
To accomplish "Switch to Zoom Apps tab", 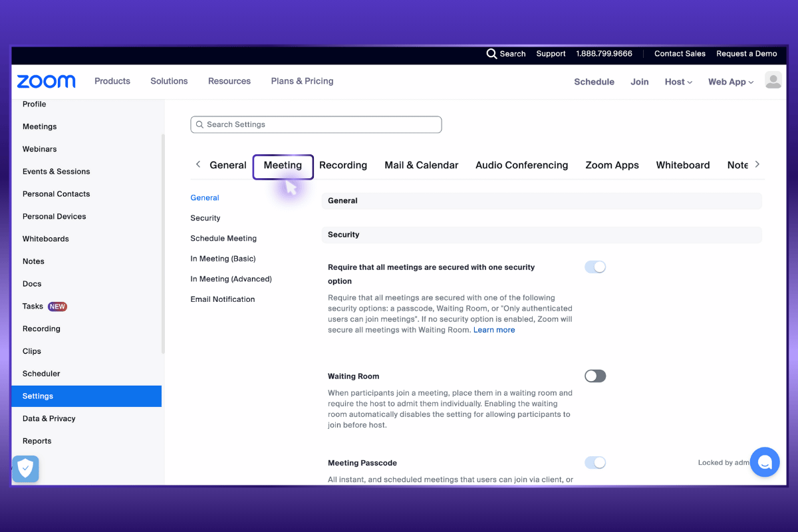I will click(x=612, y=165).
